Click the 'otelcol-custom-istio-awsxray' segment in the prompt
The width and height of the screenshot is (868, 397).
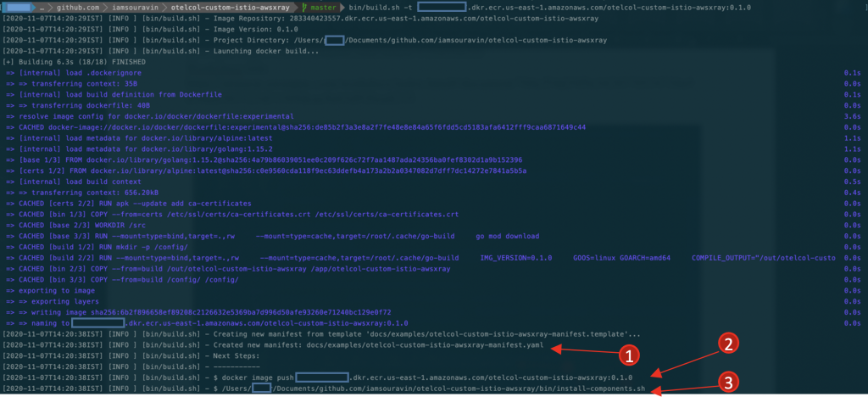pyautogui.click(x=230, y=8)
